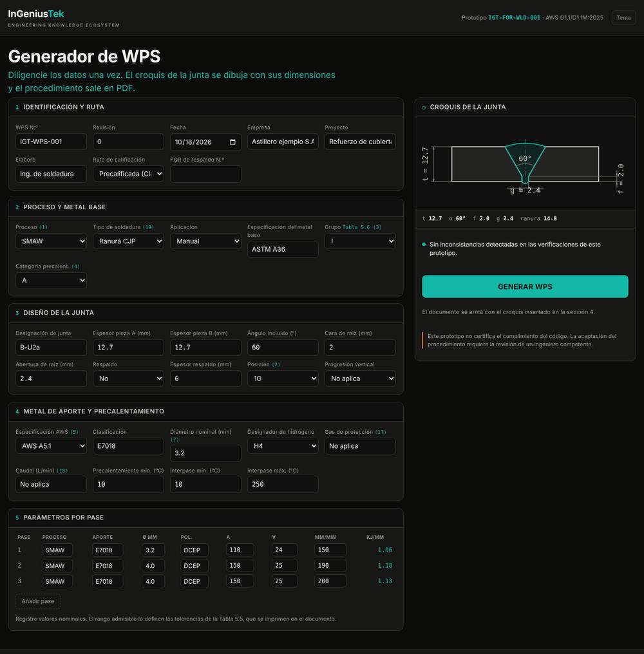Click pass 1 amperage field showing 110
The image size is (644, 654).
point(240,550)
